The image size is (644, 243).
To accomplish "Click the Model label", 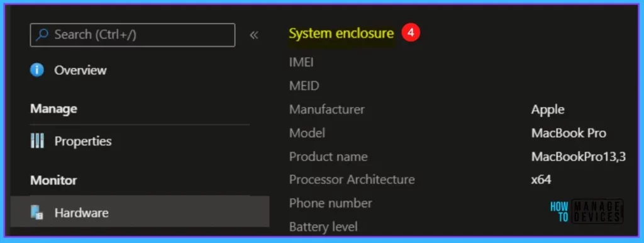I will (307, 133).
